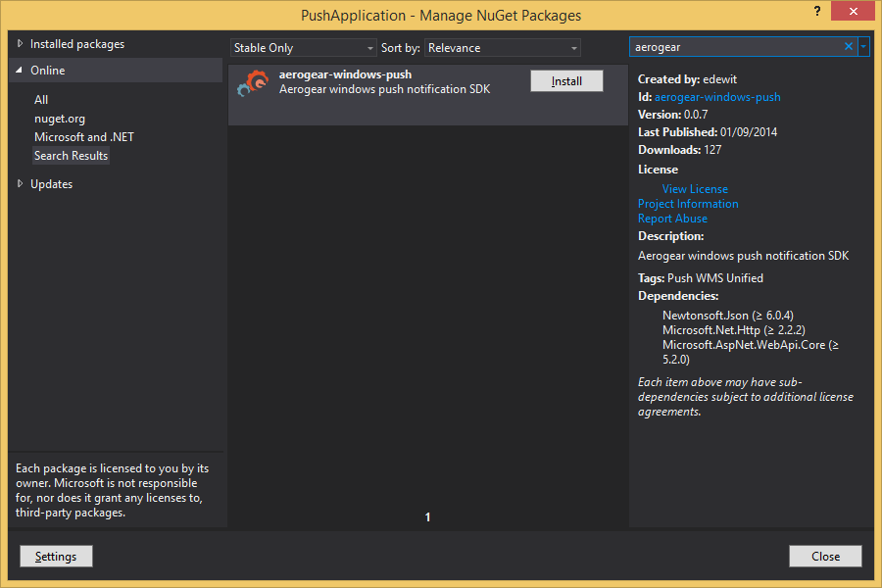Open the Sort by Relevance dropdown

[502, 47]
